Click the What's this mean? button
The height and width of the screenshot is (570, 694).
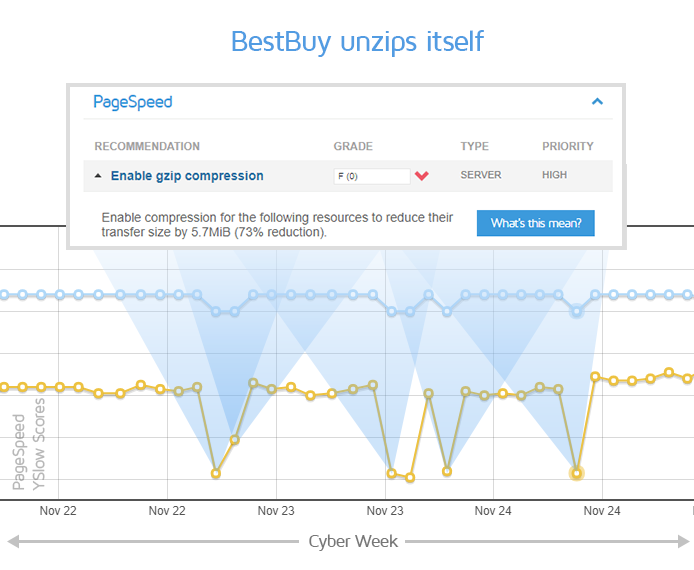click(536, 223)
